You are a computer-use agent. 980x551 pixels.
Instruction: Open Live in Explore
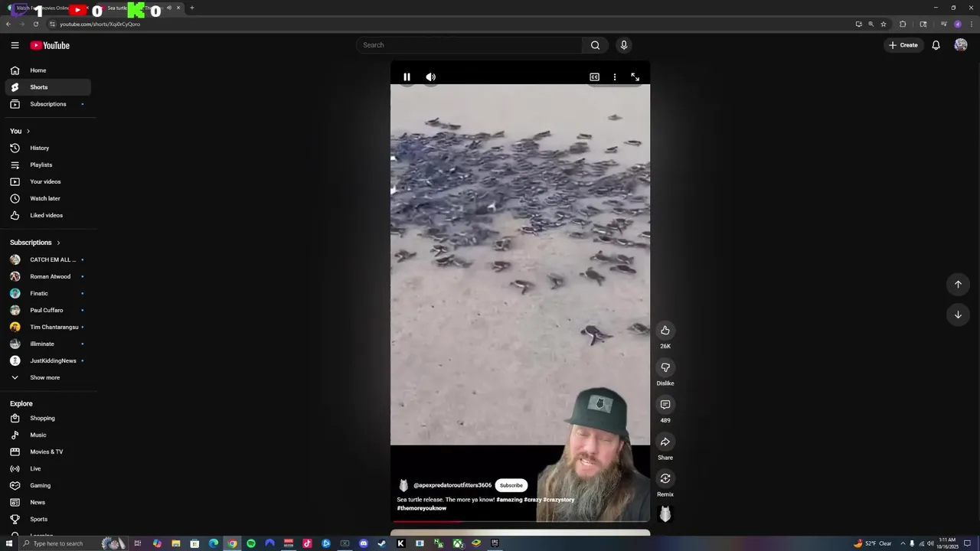[x=48, y=468]
